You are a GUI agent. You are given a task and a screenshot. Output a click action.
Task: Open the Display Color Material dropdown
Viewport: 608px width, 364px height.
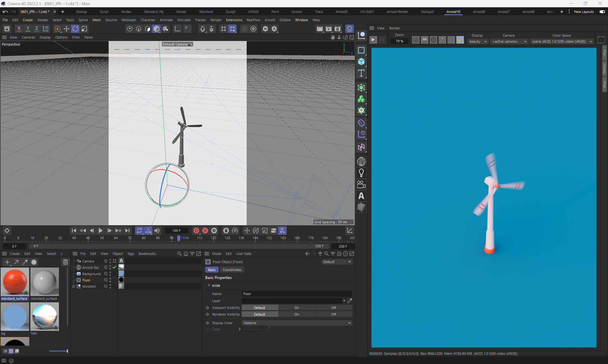297,323
